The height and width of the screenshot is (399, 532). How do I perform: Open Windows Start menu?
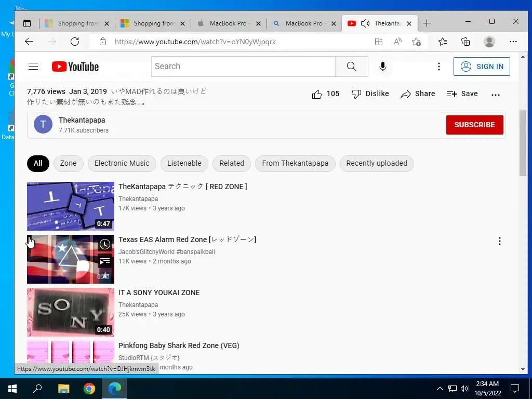pyautogui.click(x=12, y=389)
